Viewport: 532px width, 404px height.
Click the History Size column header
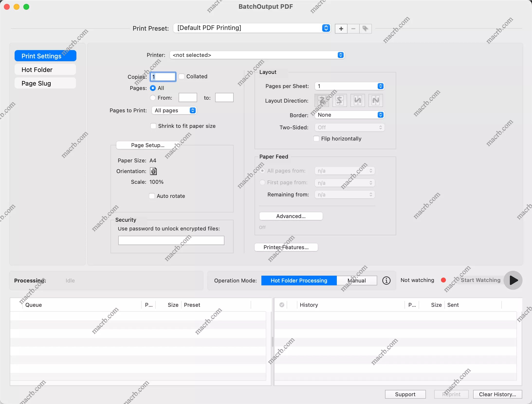432,305
